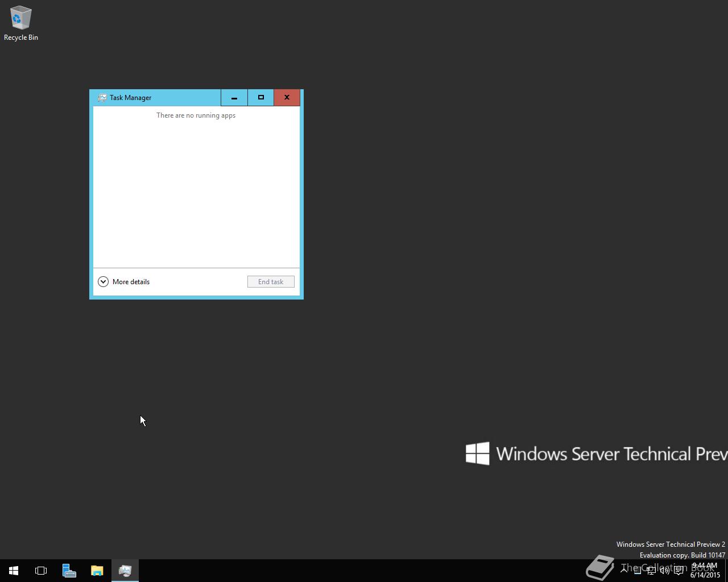728x582 pixels.
Task: Click the small Task Manager tray icon
Action: click(x=638, y=570)
